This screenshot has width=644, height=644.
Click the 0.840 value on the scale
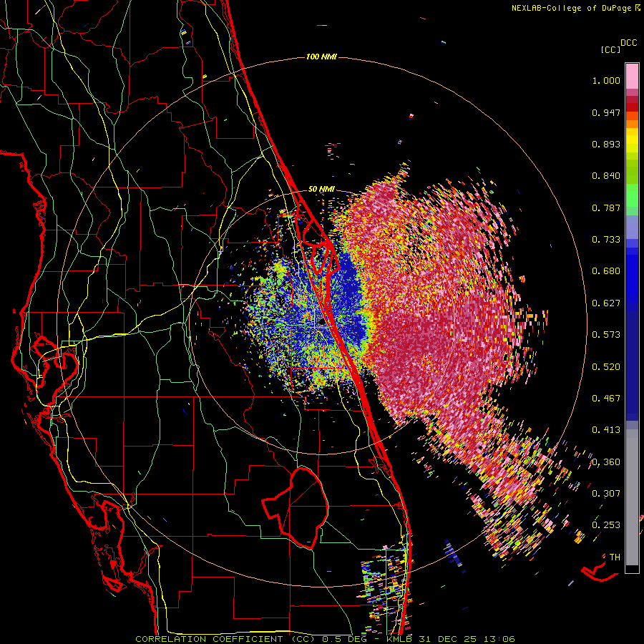(x=606, y=176)
